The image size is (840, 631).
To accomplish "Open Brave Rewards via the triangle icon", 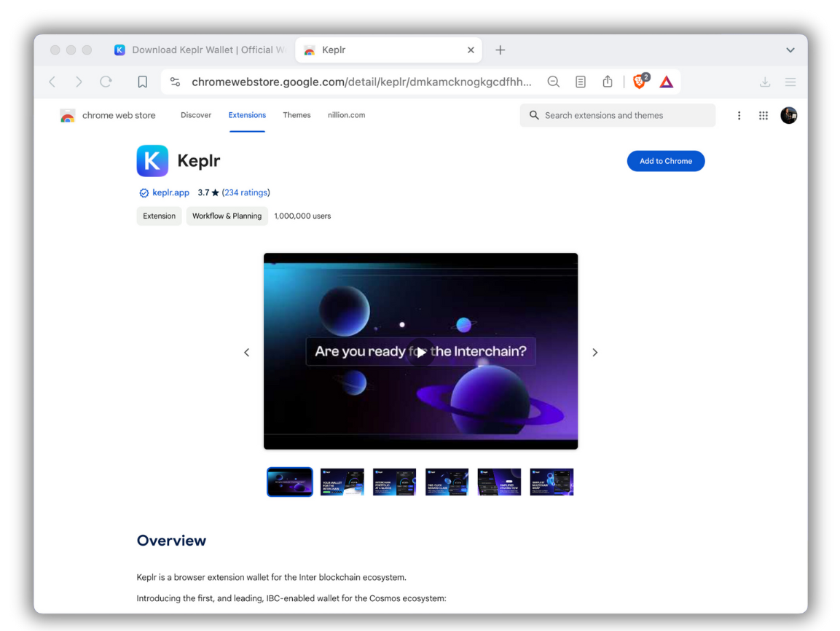I will pos(666,82).
